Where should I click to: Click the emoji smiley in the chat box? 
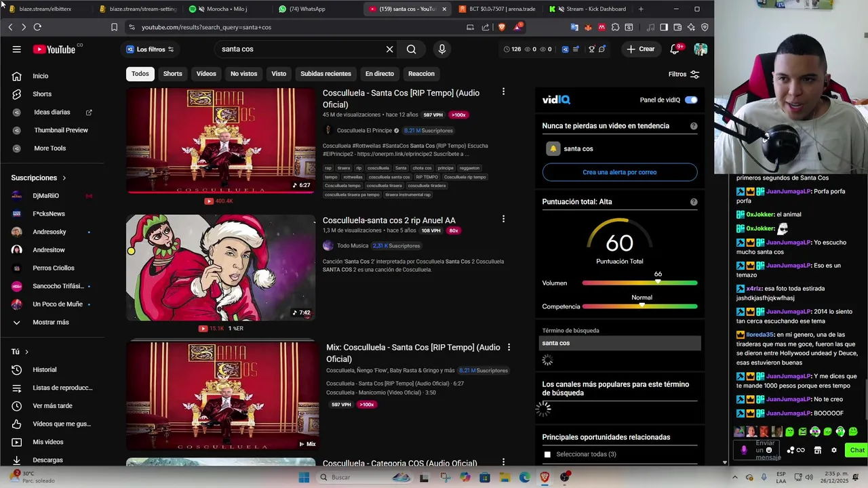769,450
